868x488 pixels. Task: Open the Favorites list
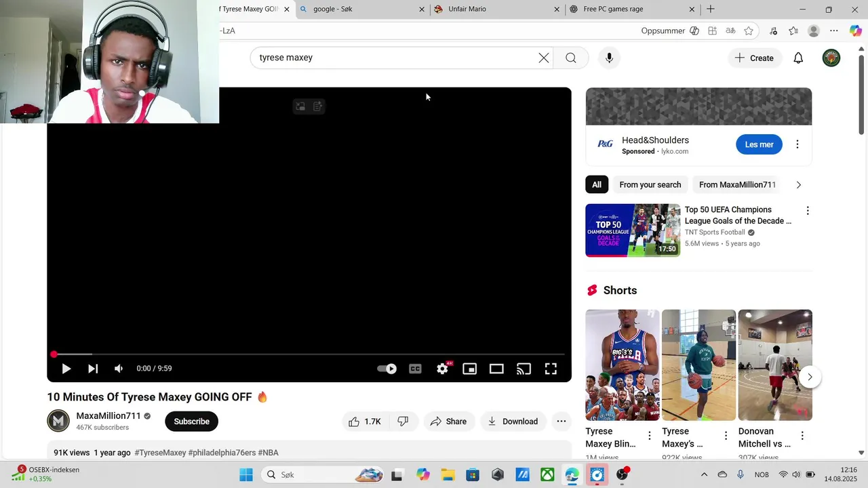793,30
